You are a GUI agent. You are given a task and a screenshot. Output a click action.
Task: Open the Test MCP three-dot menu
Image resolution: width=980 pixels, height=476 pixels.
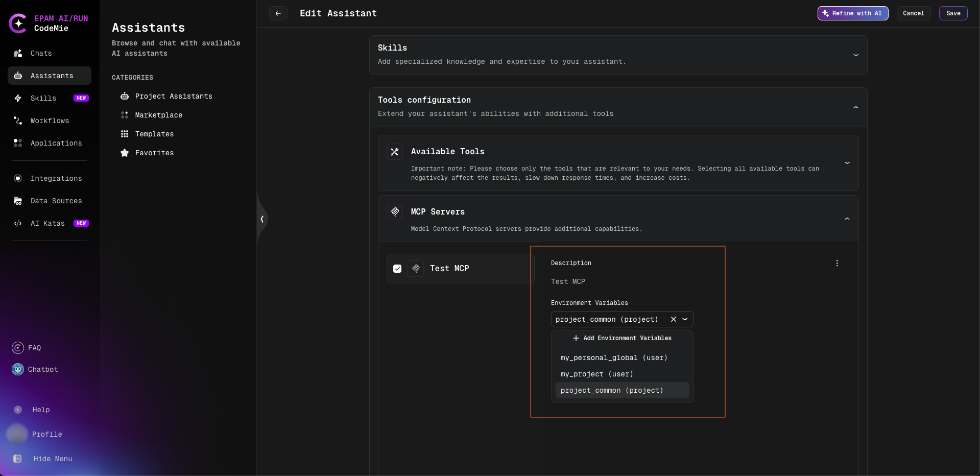pos(837,263)
